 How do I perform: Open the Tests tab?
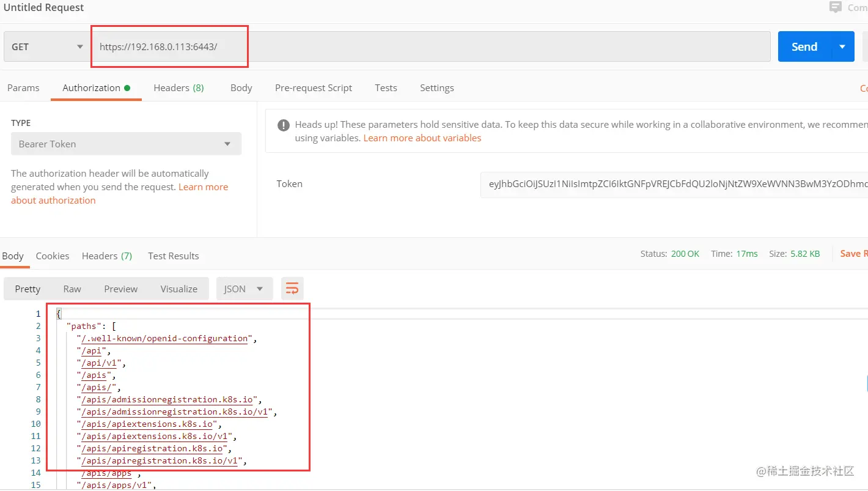386,87
